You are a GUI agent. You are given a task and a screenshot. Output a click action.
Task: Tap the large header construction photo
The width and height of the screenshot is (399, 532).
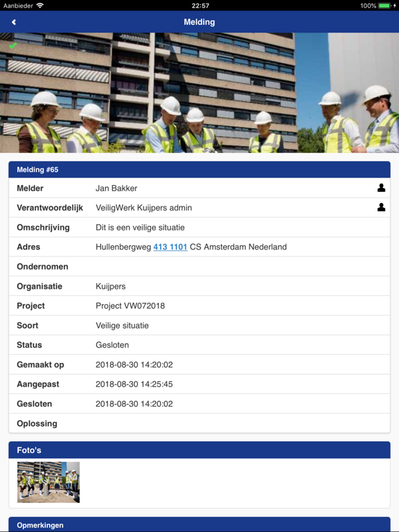point(199,93)
